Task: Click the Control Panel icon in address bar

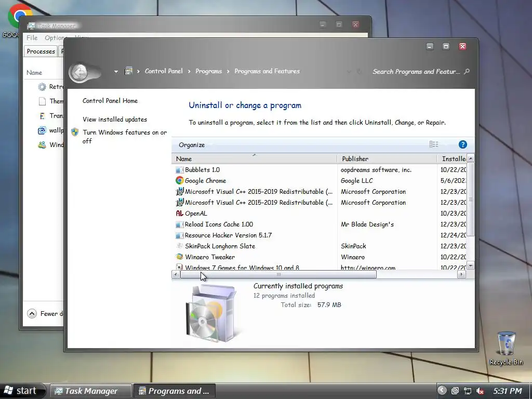Action: (x=128, y=71)
